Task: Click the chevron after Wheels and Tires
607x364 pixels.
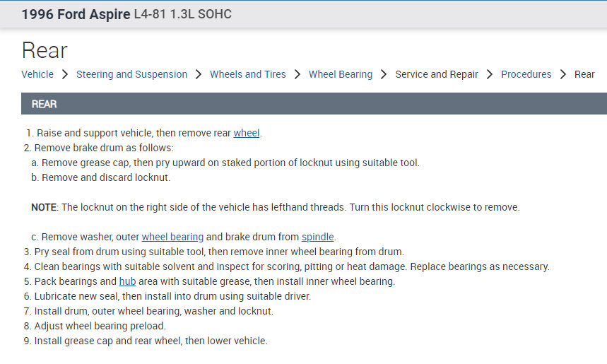Action: 297,74
